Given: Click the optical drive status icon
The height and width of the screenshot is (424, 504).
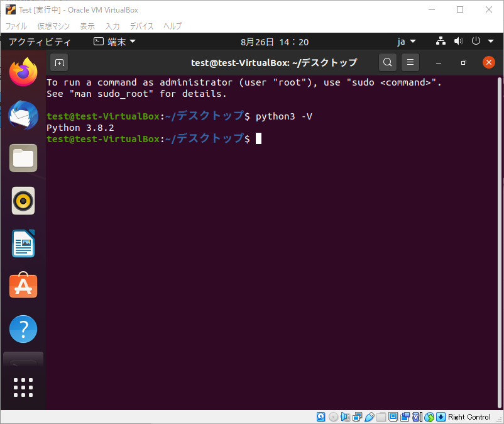Looking at the screenshot, I should pyautogui.click(x=333, y=417).
